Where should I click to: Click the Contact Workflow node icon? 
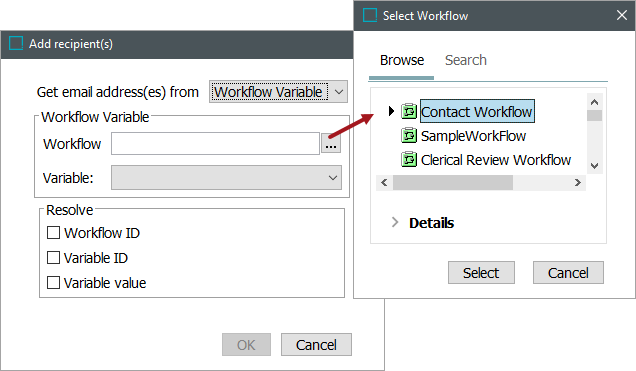tap(409, 111)
